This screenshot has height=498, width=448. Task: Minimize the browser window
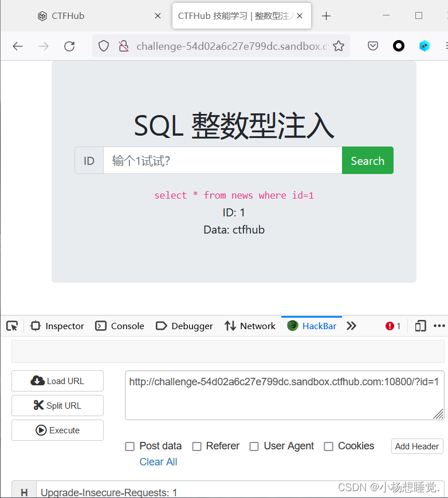(386, 15)
